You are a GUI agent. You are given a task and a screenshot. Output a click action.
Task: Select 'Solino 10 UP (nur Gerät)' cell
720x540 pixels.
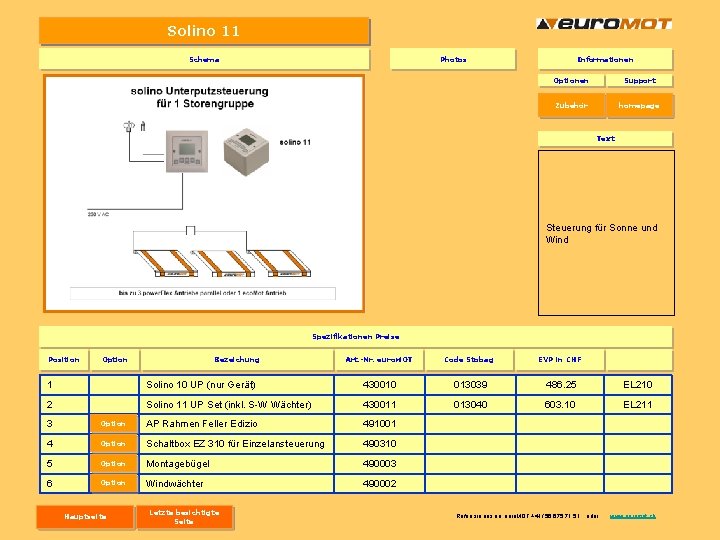pyautogui.click(x=236, y=385)
